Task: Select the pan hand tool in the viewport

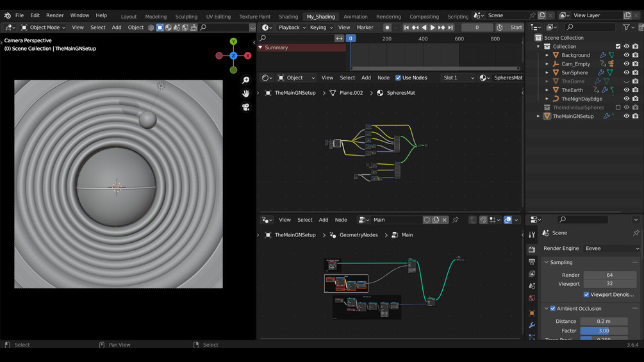Action: (246, 94)
